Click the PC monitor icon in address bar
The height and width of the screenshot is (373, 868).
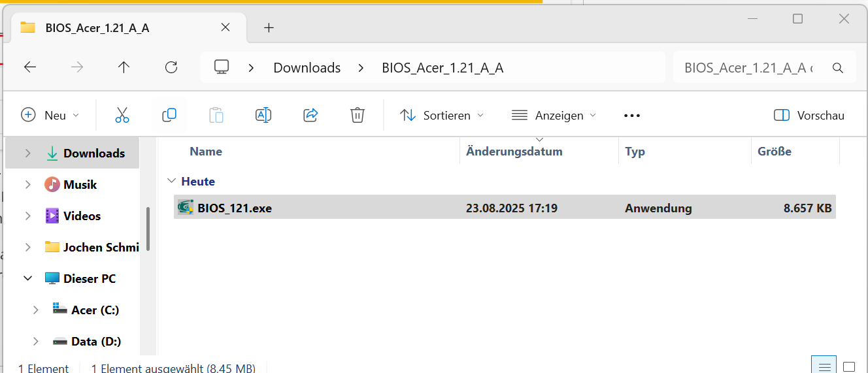tap(222, 67)
